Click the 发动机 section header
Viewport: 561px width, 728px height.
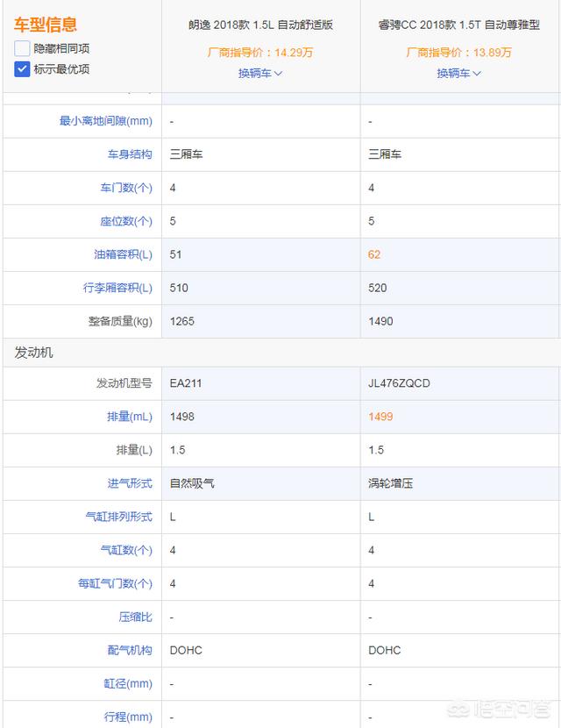33,353
